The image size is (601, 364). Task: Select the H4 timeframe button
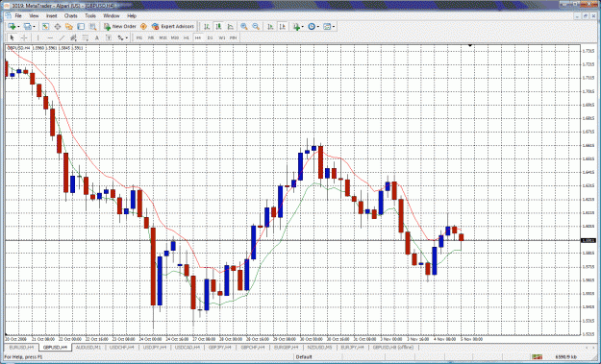tap(198, 37)
